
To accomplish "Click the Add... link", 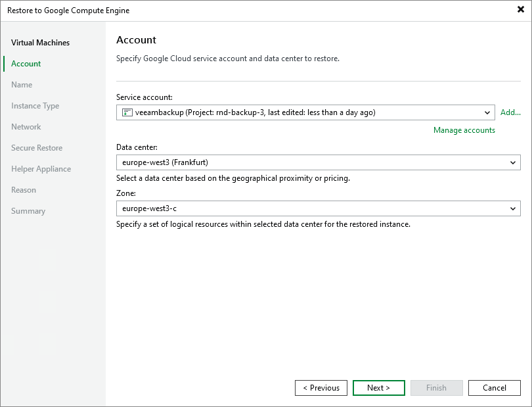I will click(x=510, y=112).
